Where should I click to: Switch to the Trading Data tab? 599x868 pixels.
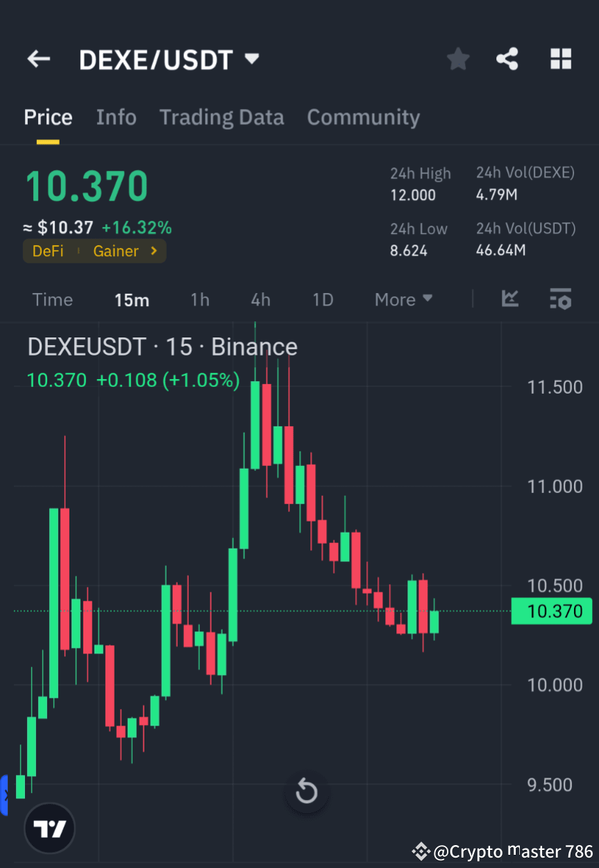point(221,117)
